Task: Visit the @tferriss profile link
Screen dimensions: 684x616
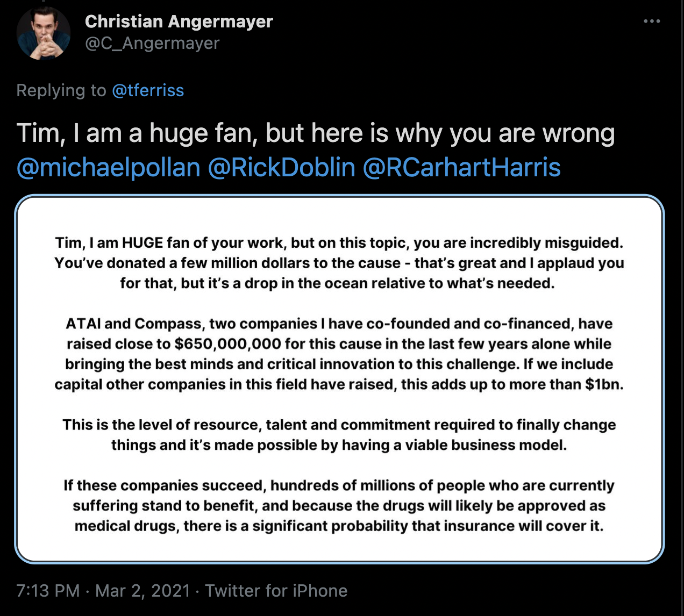Action: [x=148, y=90]
